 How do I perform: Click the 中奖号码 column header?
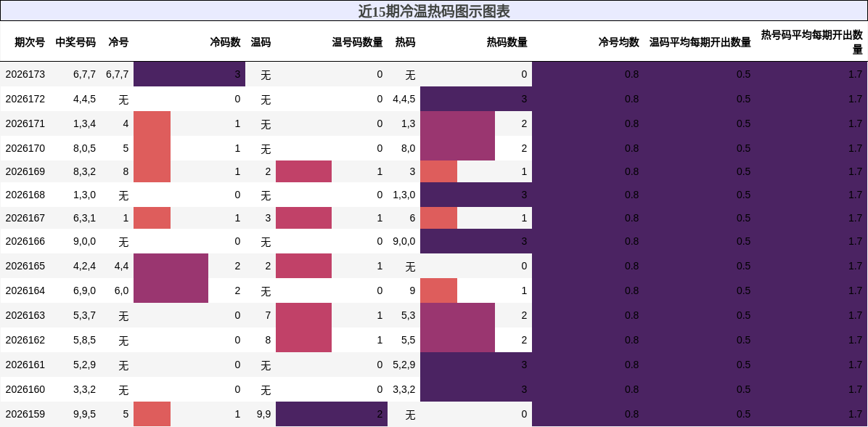pyautogui.click(x=75, y=42)
